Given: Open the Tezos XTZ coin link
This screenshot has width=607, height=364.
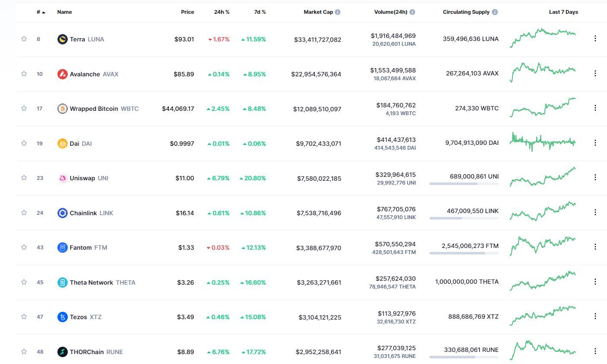Looking at the screenshot, I should point(79,317).
